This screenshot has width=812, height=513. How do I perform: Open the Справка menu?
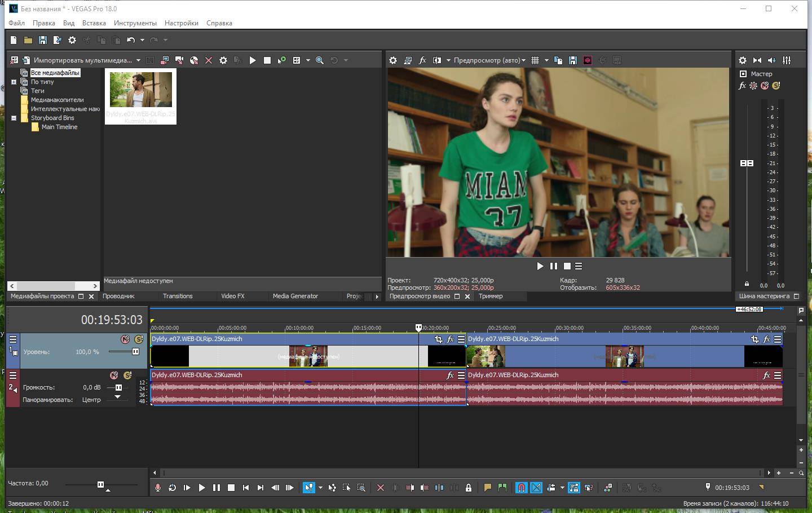(219, 23)
